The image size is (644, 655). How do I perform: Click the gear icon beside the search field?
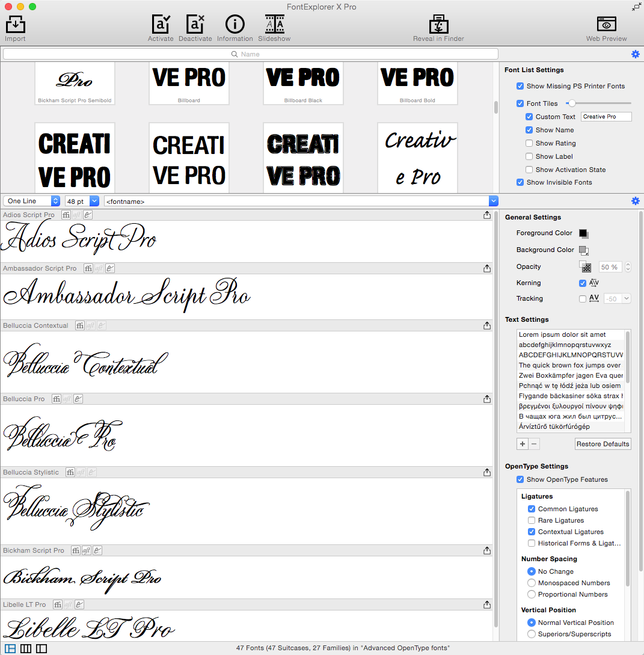pyautogui.click(x=635, y=54)
